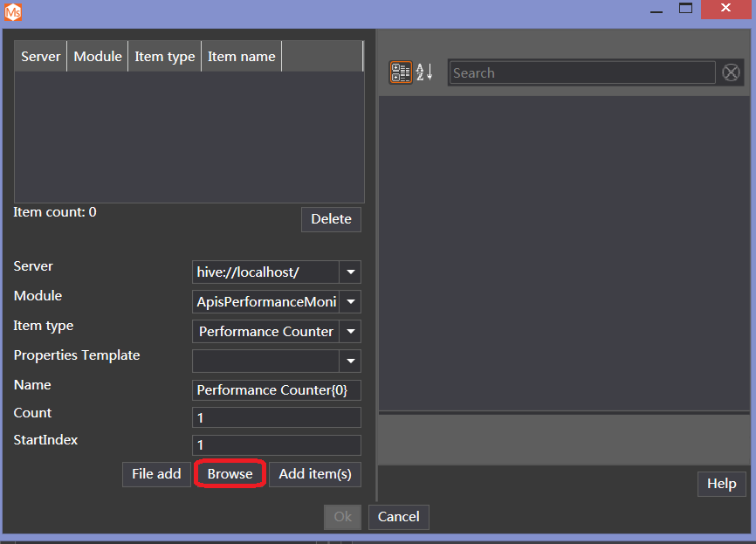Click the Item type column header

pyautogui.click(x=164, y=56)
